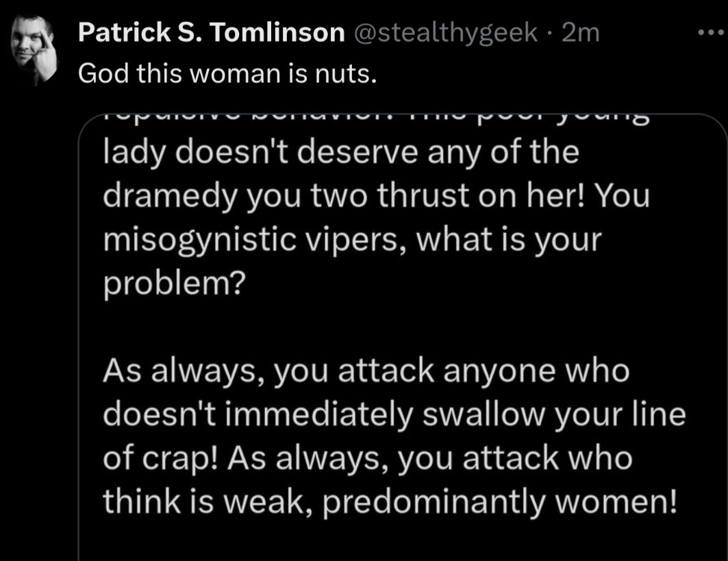Click the word "dramedy" in quoted tweet
This screenshot has height=561, width=728.
[x=170, y=197]
